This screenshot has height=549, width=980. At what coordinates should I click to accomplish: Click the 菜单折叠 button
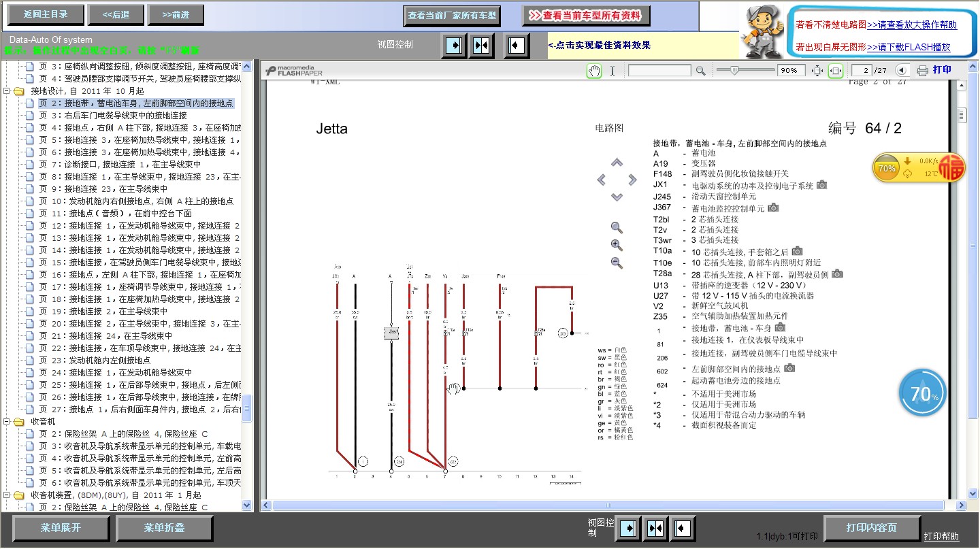pyautogui.click(x=164, y=528)
